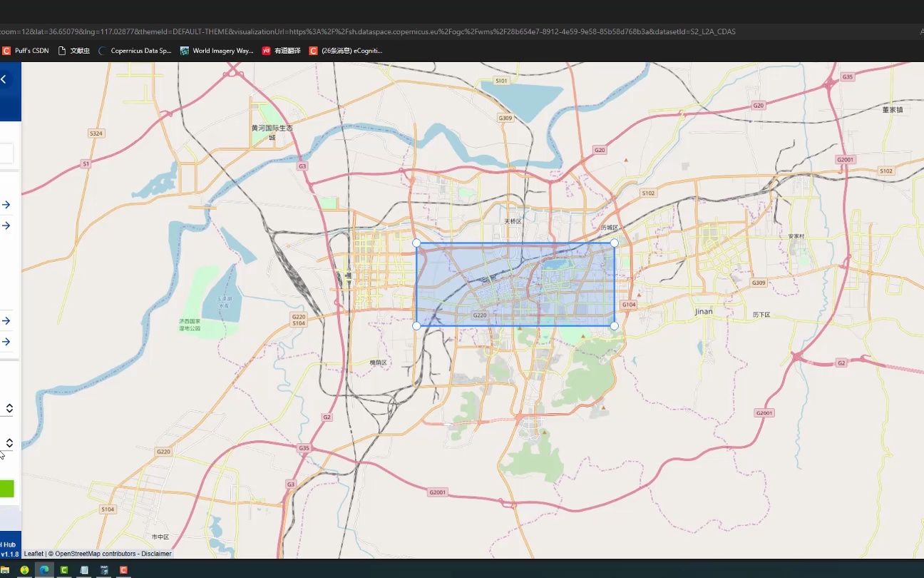
Task: Click the 历下区 district label
Action: click(x=761, y=315)
